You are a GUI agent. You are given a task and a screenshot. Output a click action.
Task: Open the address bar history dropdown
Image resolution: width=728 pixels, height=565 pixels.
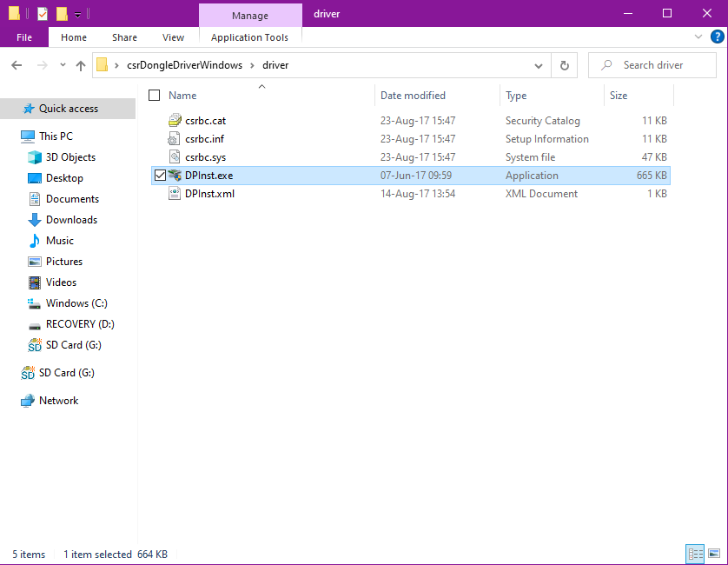tap(538, 64)
